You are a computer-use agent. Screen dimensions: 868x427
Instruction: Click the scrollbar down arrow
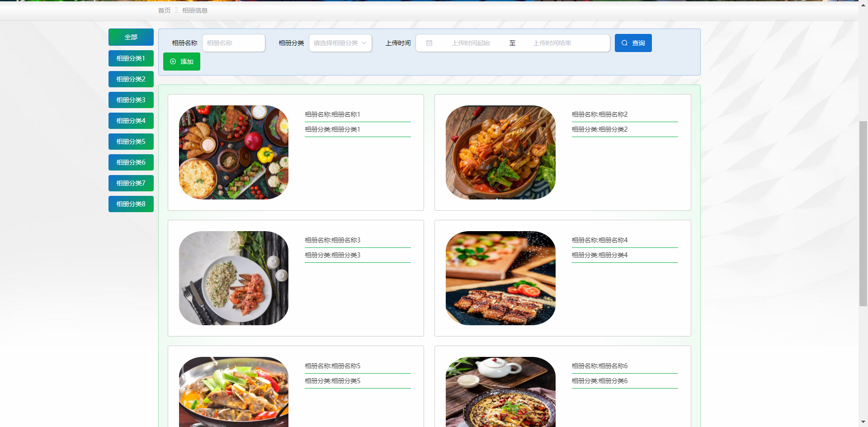click(863, 422)
